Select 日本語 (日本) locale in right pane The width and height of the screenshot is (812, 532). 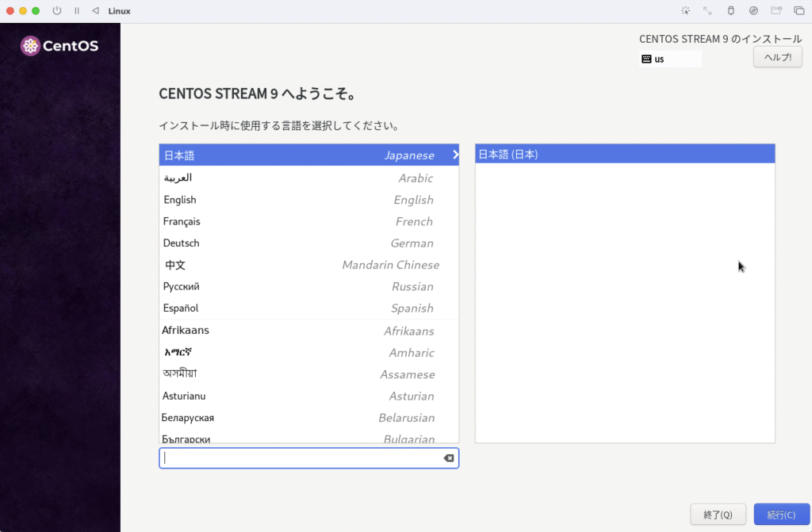(x=625, y=154)
